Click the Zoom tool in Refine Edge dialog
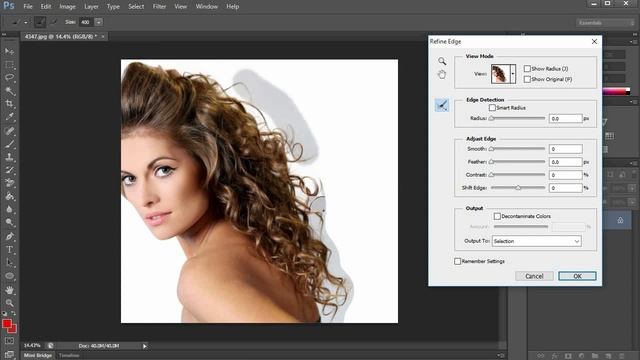This screenshot has height=360, width=640. pos(442,61)
